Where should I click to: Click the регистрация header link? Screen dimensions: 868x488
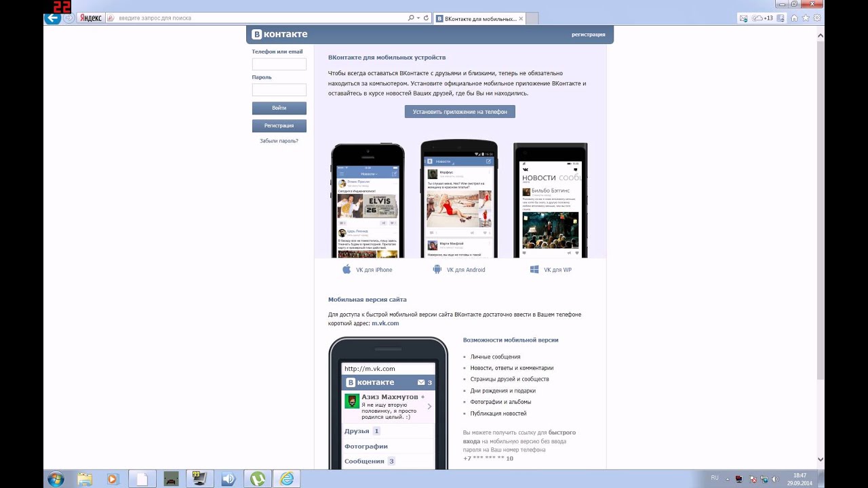(x=588, y=34)
